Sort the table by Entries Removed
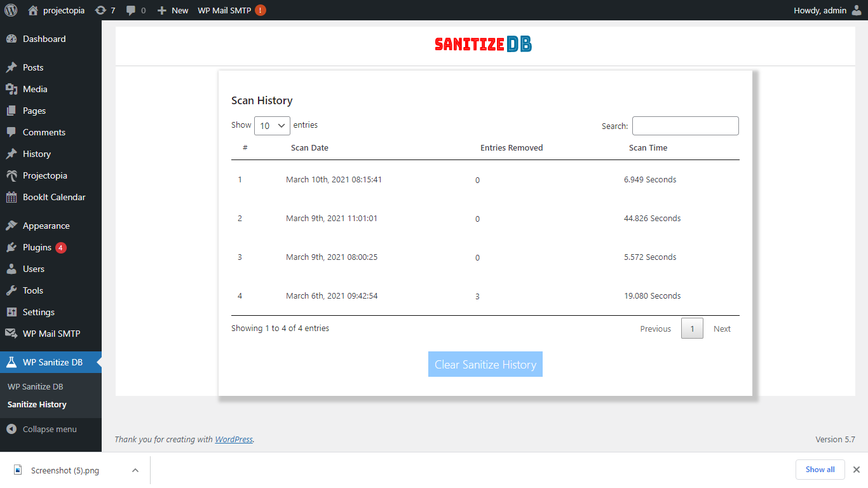Image resolution: width=868 pixels, height=488 pixels. point(512,147)
